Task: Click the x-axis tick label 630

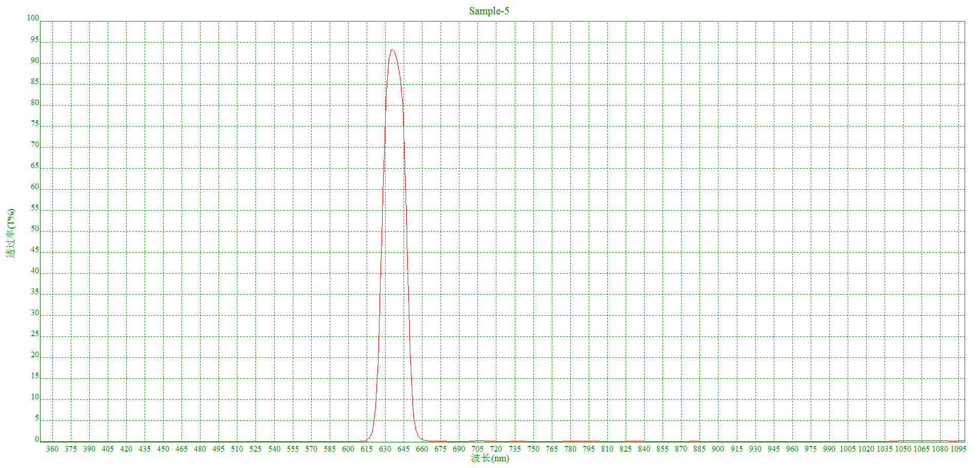Action: tap(385, 449)
